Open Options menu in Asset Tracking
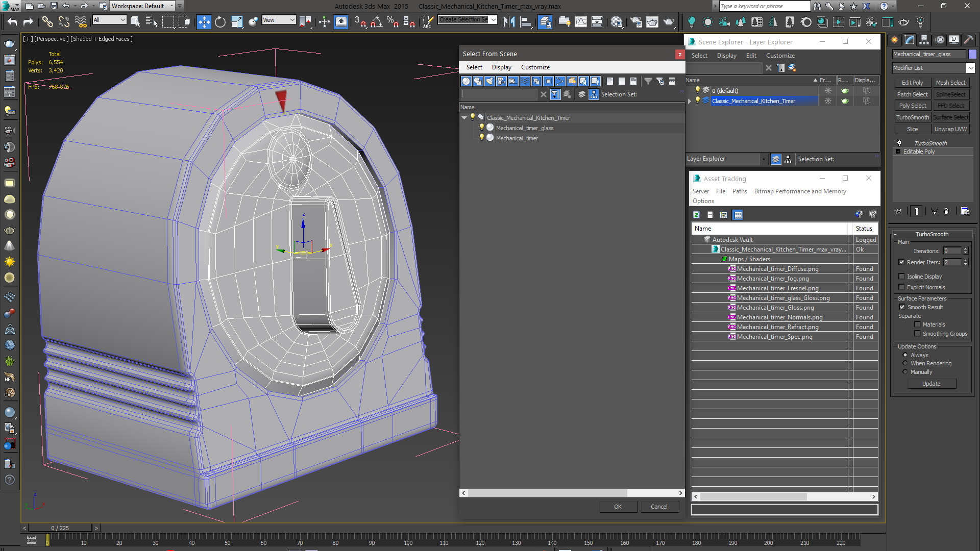 coord(703,201)
